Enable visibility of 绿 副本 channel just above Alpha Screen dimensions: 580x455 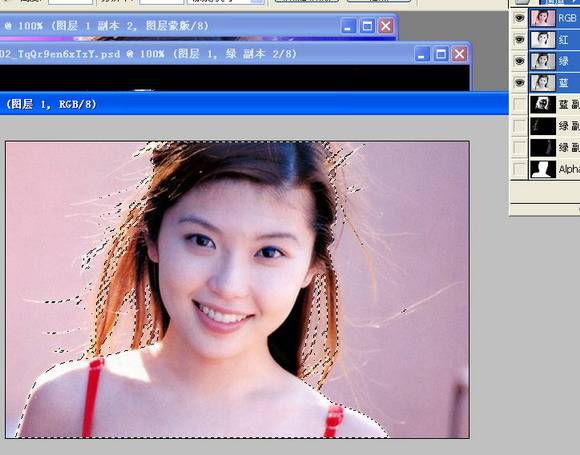pyautogui.click(x=520, y=148)
